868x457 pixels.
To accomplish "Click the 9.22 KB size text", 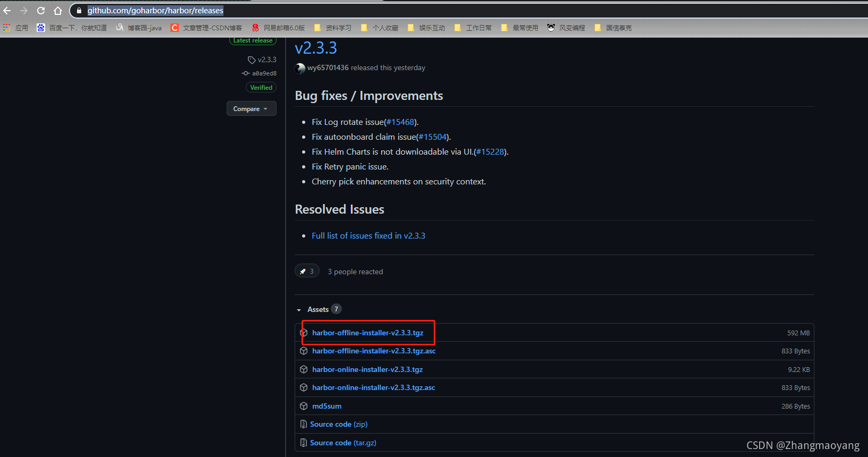I will pos(799,370).
